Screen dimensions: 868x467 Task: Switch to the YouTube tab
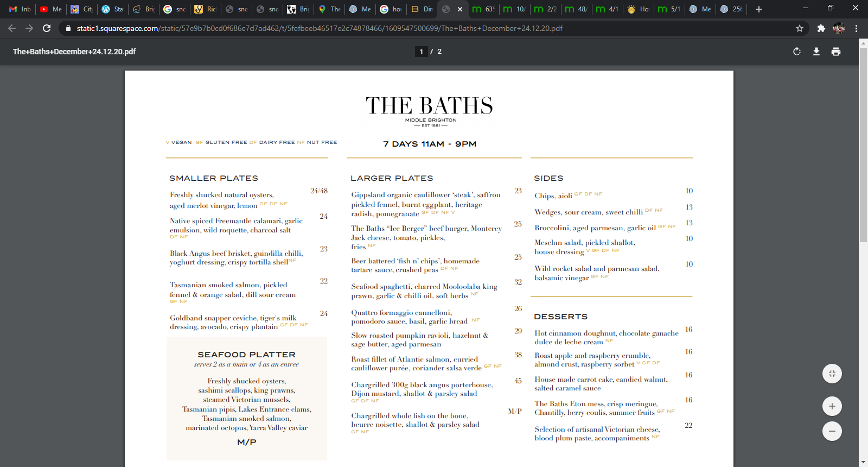51,9
